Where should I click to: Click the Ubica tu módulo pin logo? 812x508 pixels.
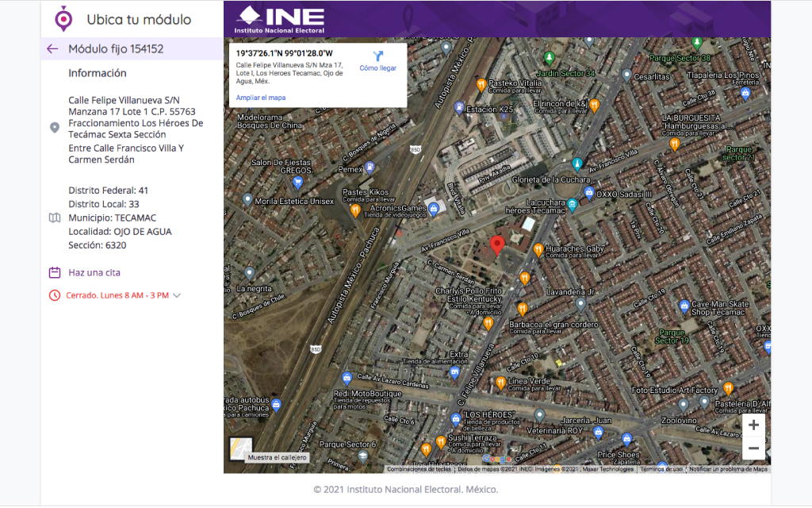click(63, 19)
